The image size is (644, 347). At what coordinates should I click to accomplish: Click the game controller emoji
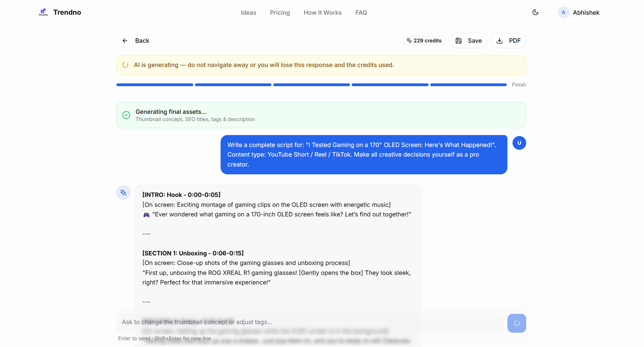coord(146,215)
